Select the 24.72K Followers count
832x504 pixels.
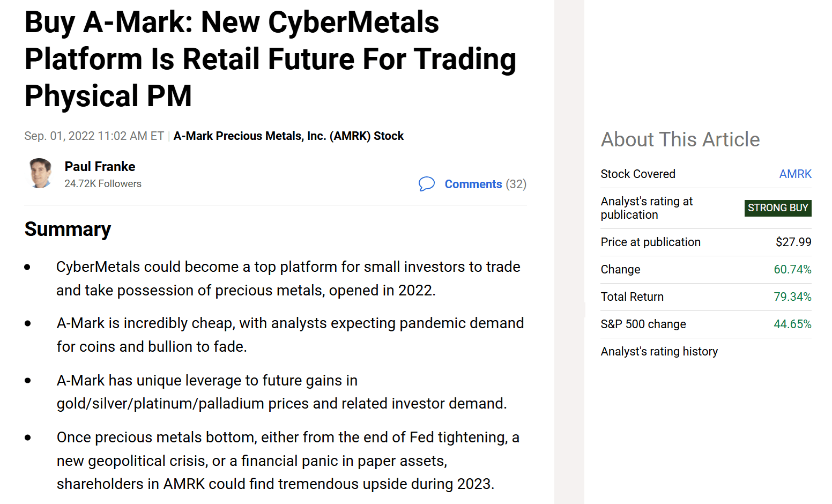click(x=103, y=183)
